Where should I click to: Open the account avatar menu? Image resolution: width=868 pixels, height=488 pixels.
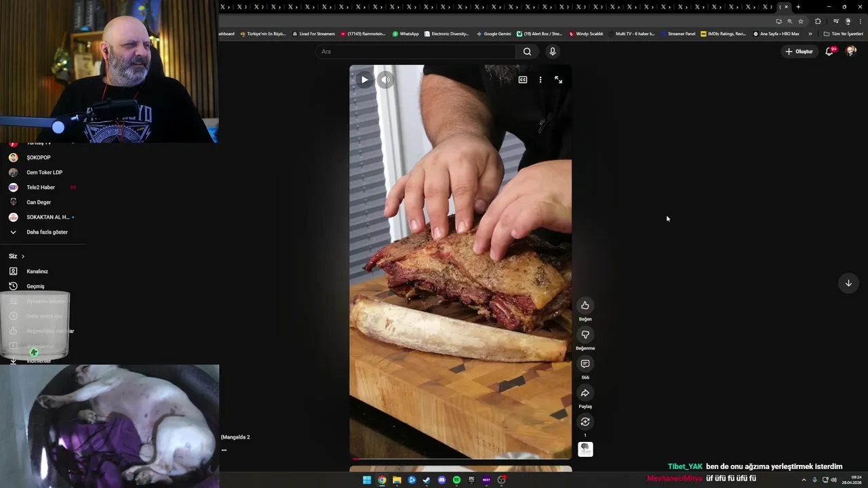851,52
